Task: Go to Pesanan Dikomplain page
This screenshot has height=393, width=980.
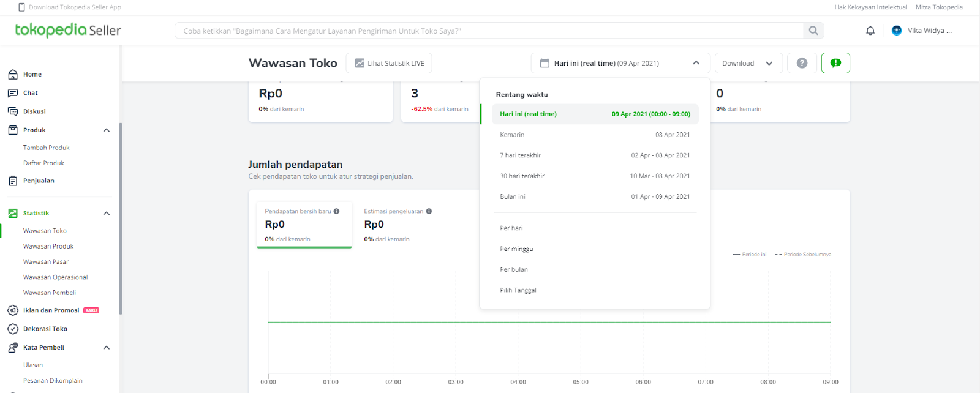Action: click(53, 381)
